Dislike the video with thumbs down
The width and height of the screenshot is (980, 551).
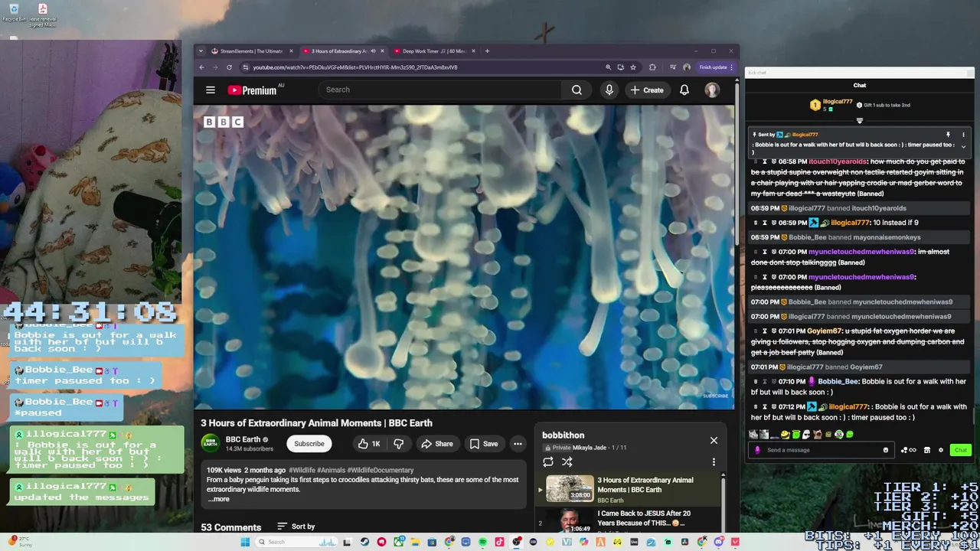coord(398,444)
